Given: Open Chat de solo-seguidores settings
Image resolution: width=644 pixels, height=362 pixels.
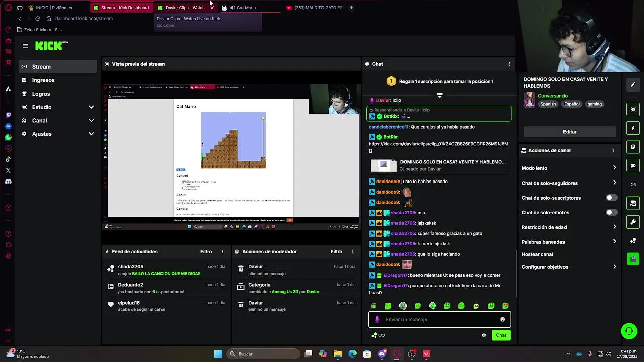Looking at the screenshot, I should click(x=569, y=183).
